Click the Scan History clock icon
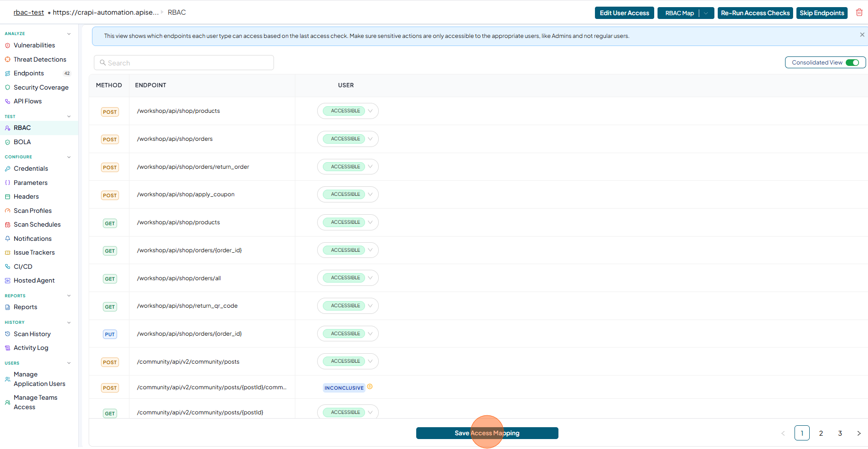868x449 pixels. click(x=8, y=334)
